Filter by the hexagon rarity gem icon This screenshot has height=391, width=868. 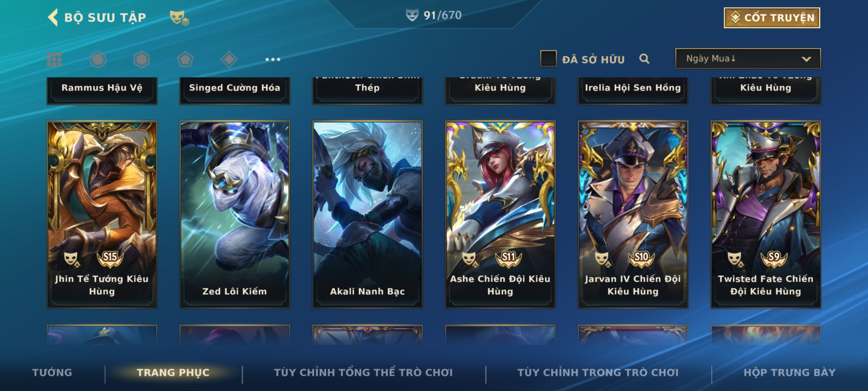141,59
